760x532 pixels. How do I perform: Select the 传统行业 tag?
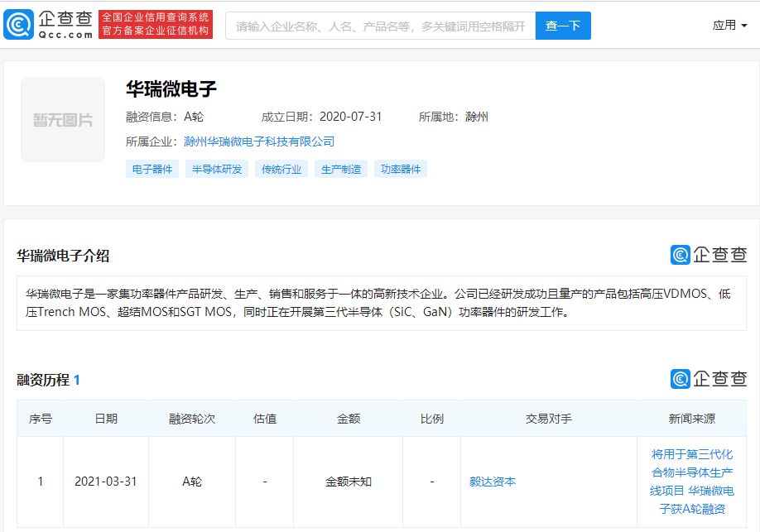[x=281, y=169]
